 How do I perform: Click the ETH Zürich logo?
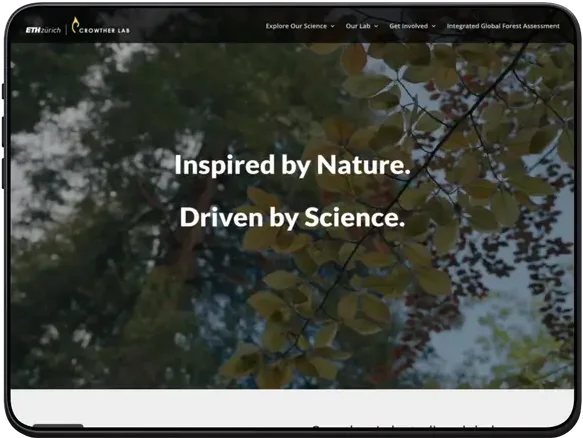click(x=43, y=30)
